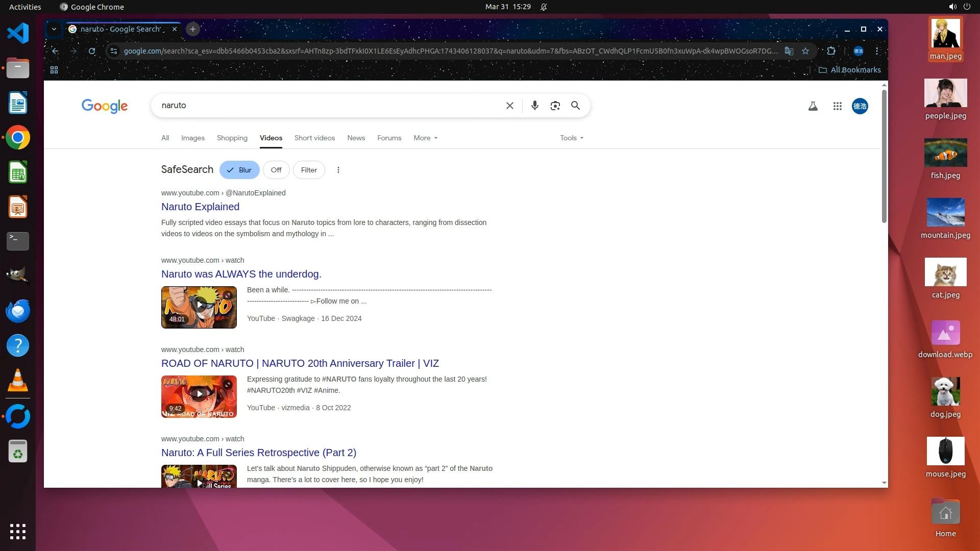The image size is (980, 551).
Task: Expand the More search categories dropdown
Action: pos(425,138)
